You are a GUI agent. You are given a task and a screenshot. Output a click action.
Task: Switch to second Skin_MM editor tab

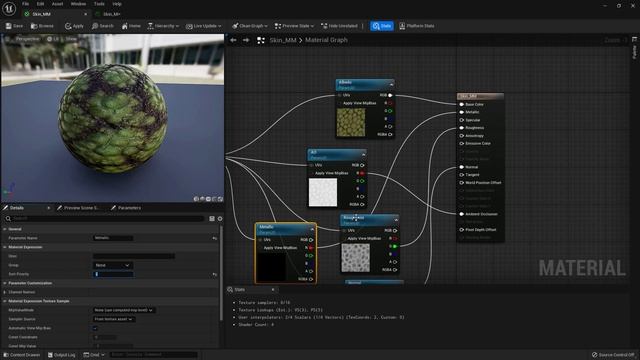pos(111,14)
